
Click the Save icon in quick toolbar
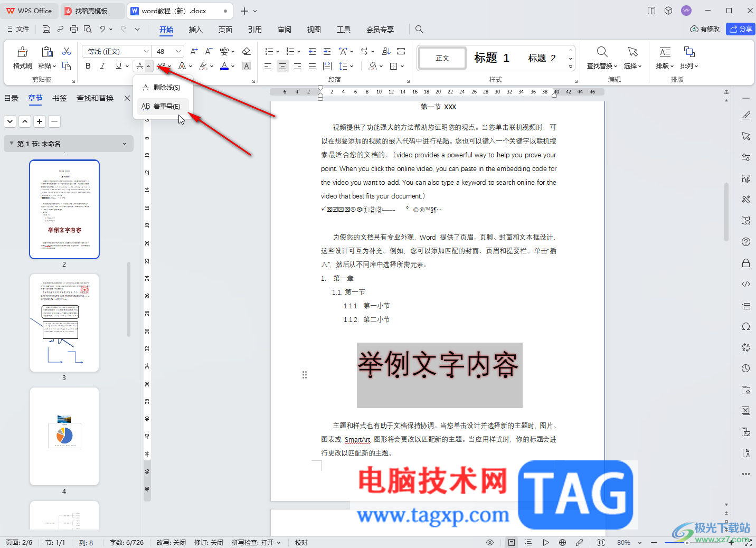46,29
